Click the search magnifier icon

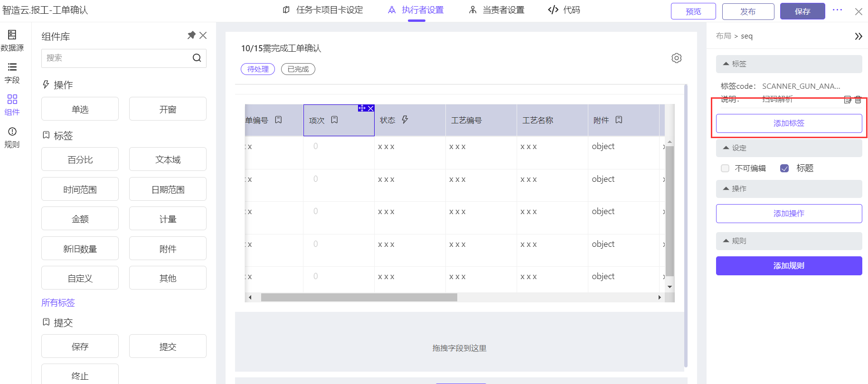[197, 58]
